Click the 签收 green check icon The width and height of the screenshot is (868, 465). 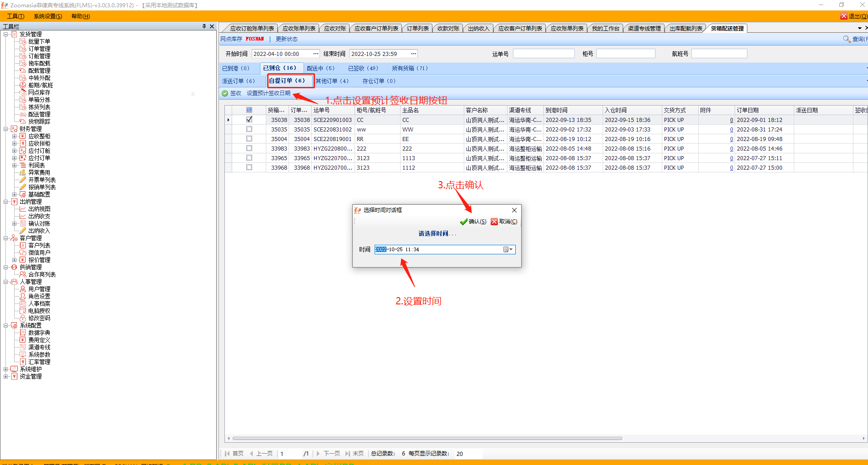[225, 93]
